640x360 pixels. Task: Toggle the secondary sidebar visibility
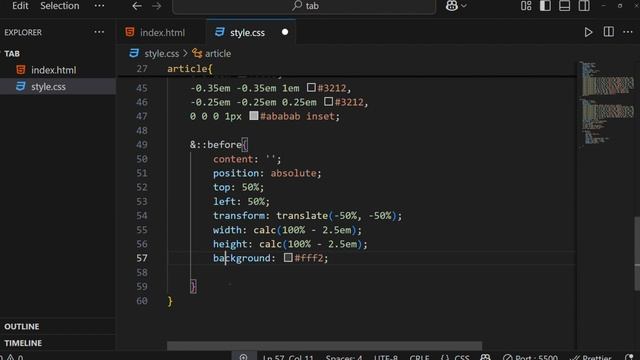coord(584,6)
